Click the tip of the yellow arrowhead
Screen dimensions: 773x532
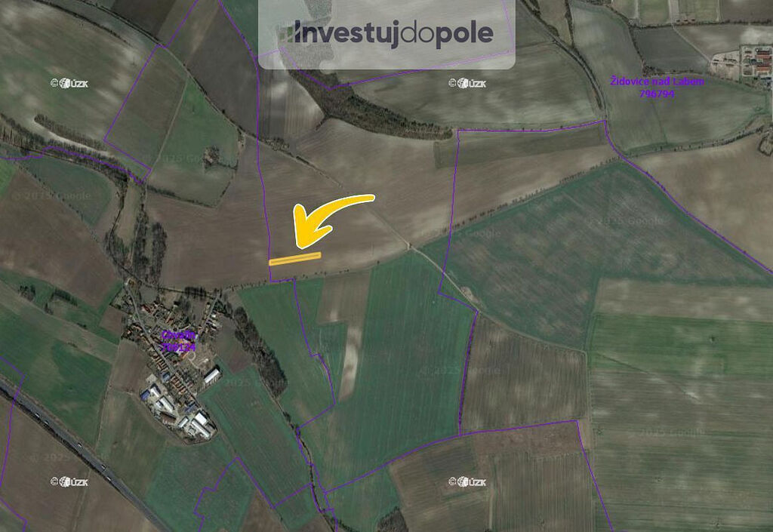(297, 244)
